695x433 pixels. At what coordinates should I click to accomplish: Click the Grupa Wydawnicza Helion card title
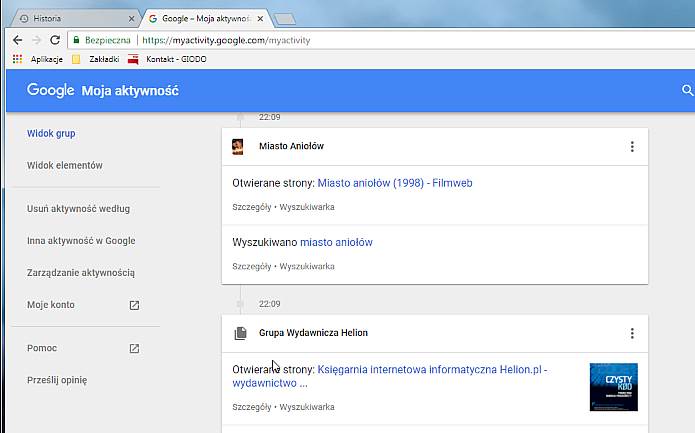(313, 333)
